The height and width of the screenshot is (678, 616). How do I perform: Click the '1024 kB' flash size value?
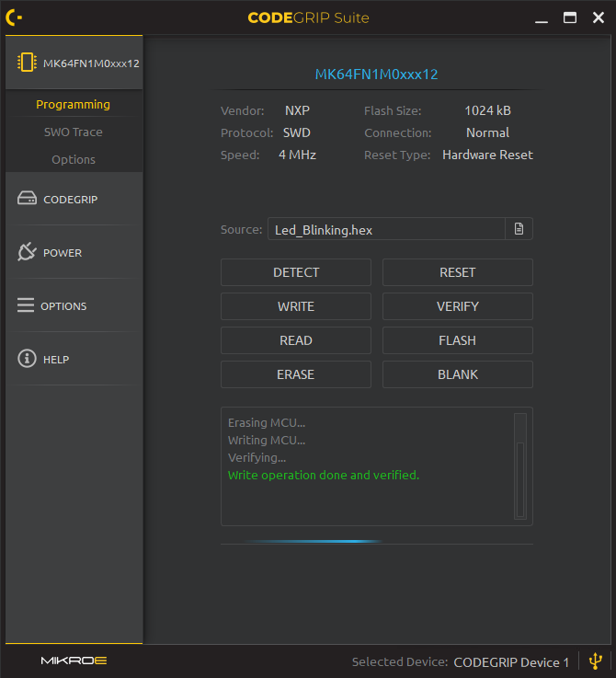tap(487, 110)
